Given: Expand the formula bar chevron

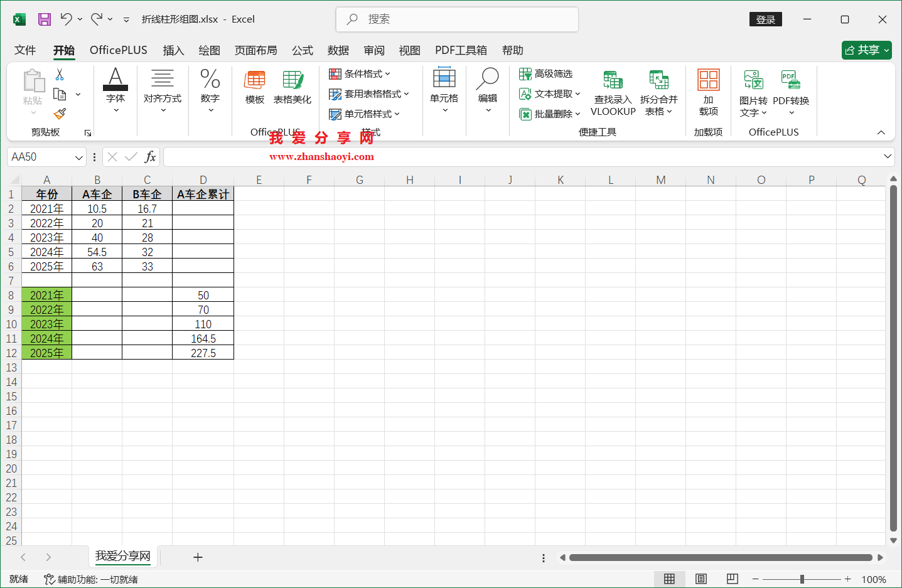Looking at the screenshot, I should [888, 156].
